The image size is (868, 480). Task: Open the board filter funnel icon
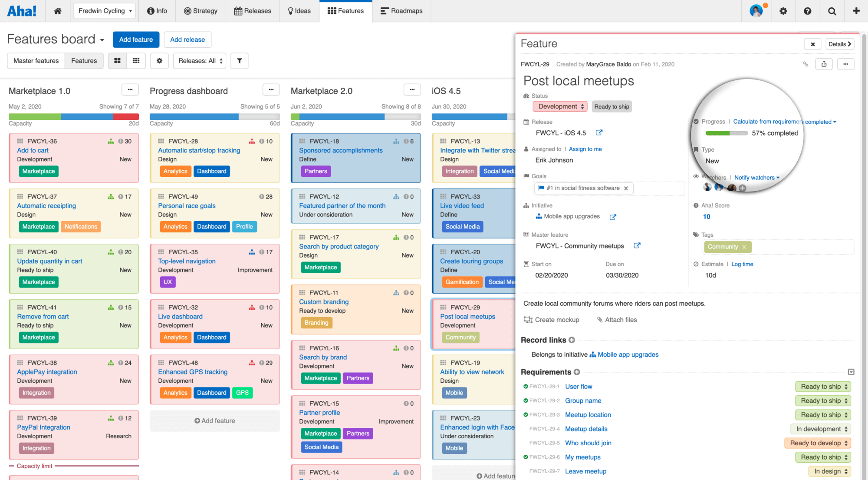[x=239, y=61]
